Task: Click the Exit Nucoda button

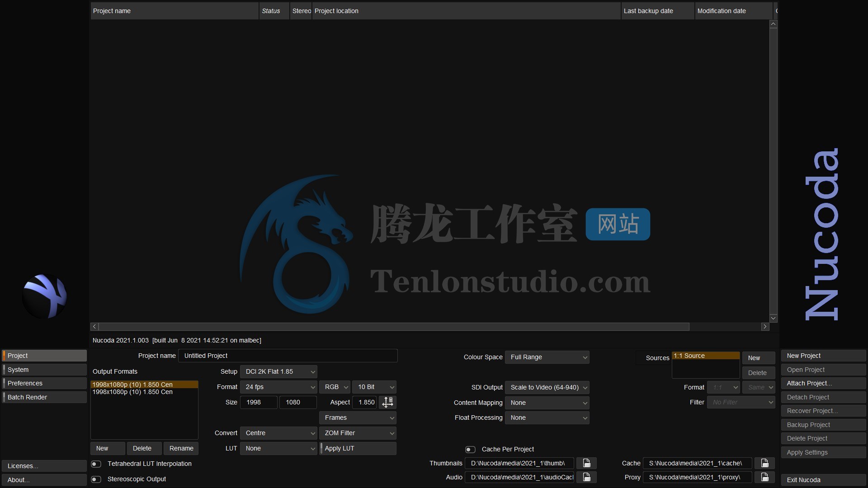Action: pyautogui.click(x=824, y=480)
